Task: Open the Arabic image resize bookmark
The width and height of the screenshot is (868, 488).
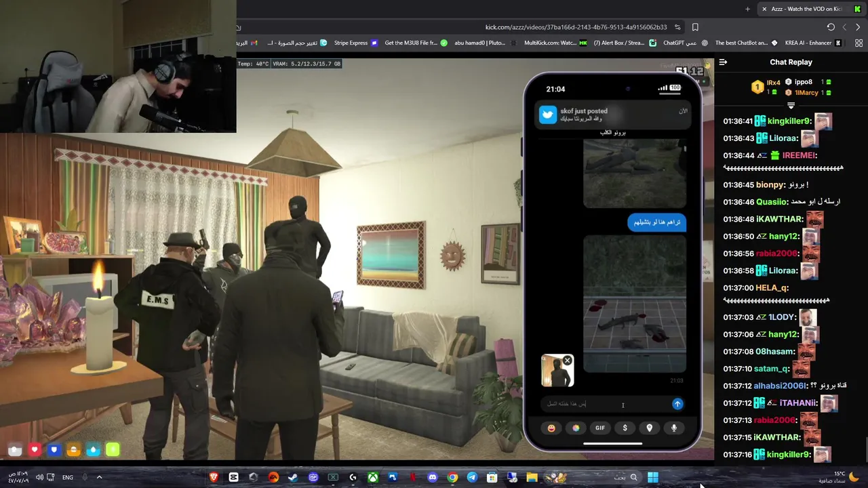Action: pos(297,43)
